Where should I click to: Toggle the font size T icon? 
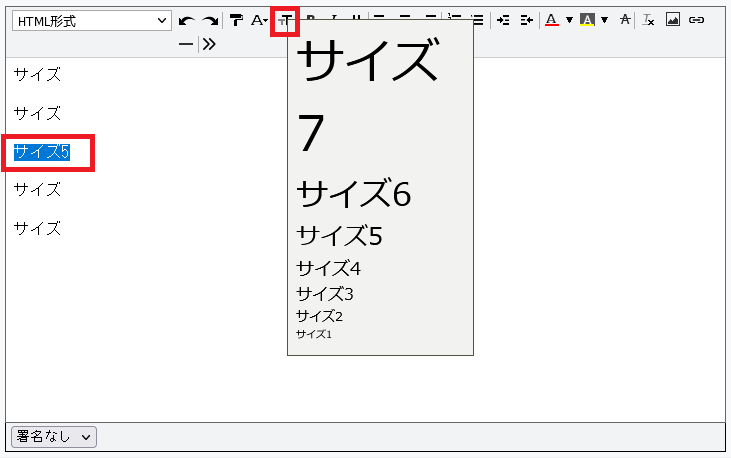tap(285, 21)
